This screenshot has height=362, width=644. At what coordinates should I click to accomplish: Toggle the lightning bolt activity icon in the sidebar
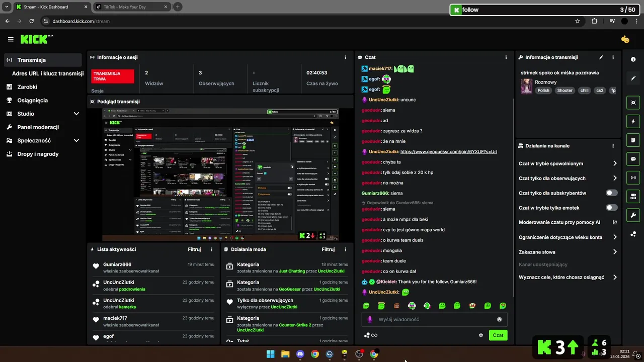[x=633, y=121]
